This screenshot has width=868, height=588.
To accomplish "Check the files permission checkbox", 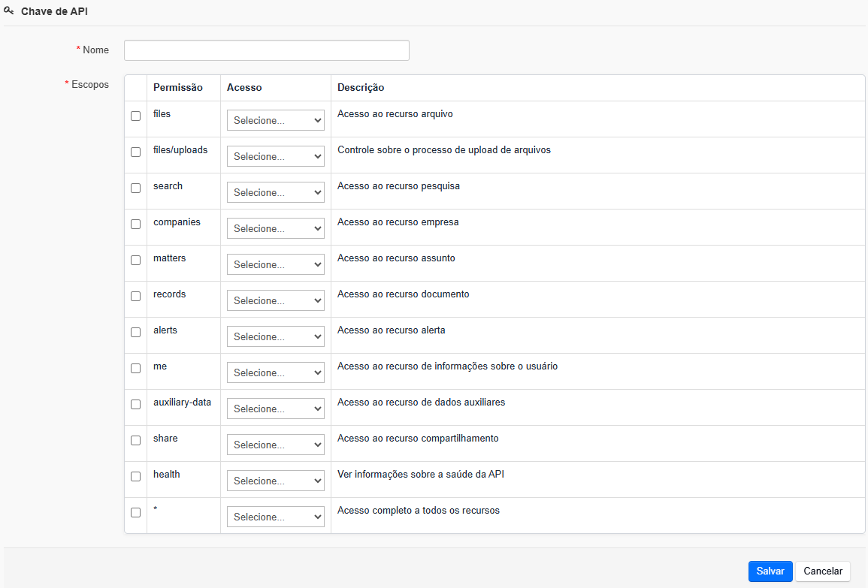I will click(x=135, y=116).
